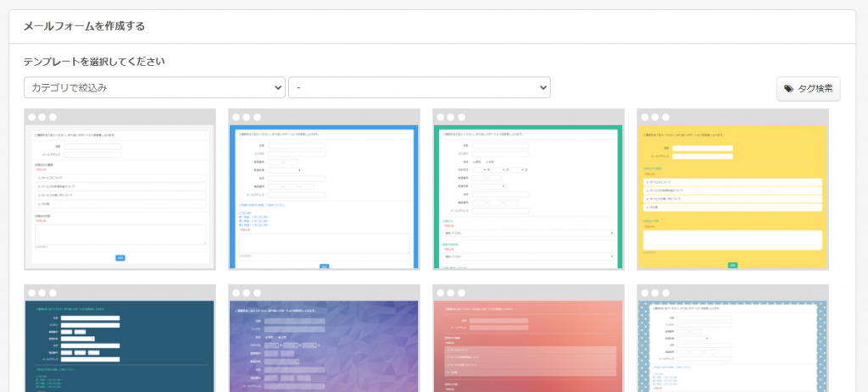Expand the カテゴリで絞込み category dropdown

tap(154, 87)
